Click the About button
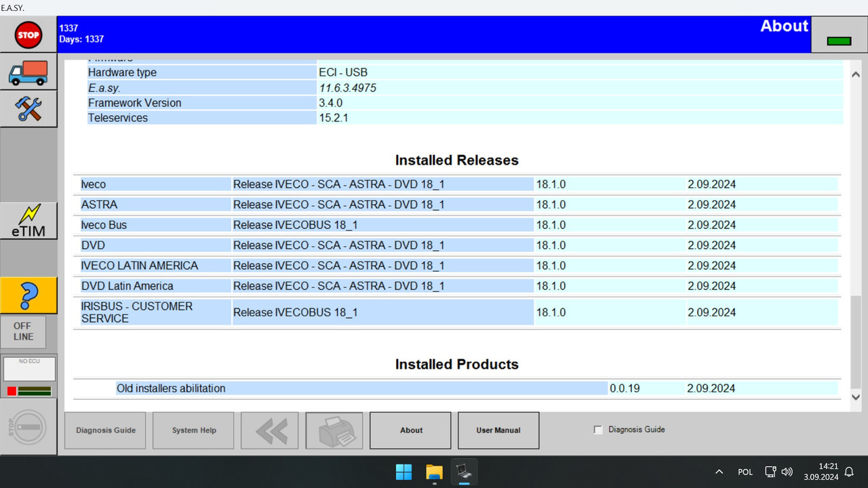The height and width of the screenshot is (488, 868). pos(410,430)
